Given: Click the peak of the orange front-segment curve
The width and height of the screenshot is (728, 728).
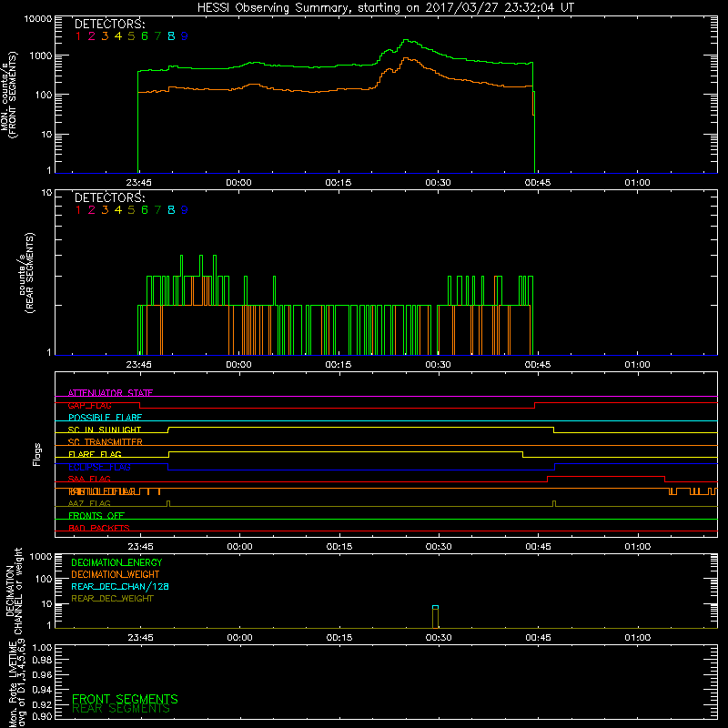Looking at the screenshot, I should click(407, 58).
